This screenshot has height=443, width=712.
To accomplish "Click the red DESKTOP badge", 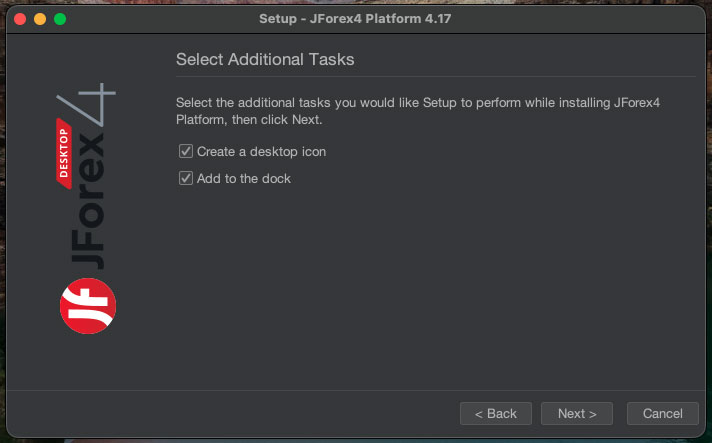I will [x=65, y=151].
